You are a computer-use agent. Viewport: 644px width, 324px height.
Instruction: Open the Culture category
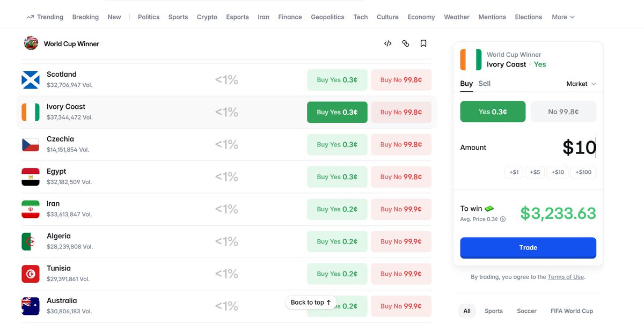click(387, 17)
